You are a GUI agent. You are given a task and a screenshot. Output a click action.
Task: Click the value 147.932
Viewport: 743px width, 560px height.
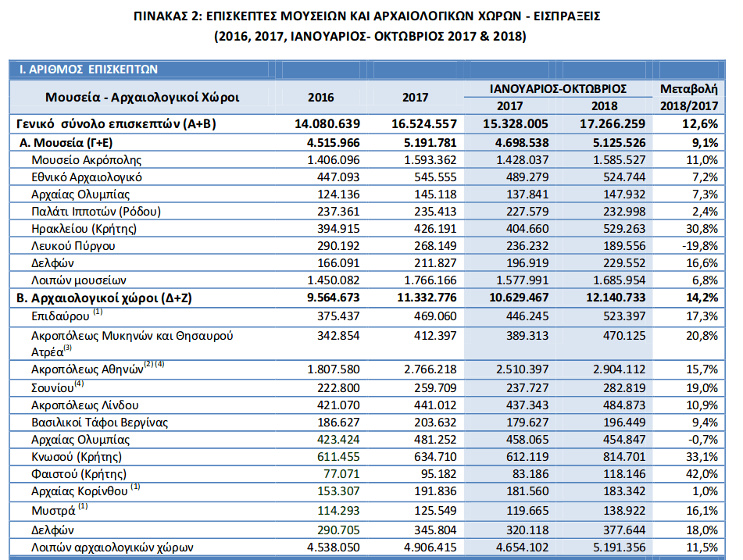tap(624, 194)
